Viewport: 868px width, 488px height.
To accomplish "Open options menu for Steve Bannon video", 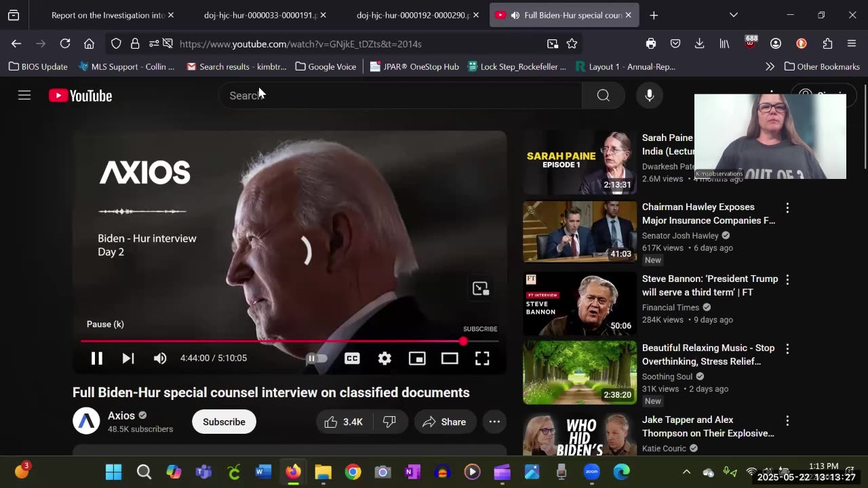I will (787, 279).
